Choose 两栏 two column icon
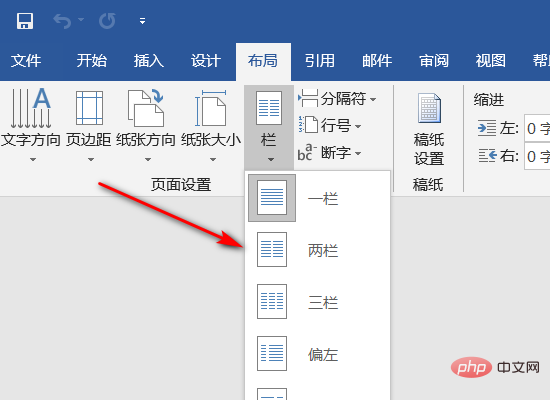The height and width of the screenshot is (400, 550). (272, 249)
